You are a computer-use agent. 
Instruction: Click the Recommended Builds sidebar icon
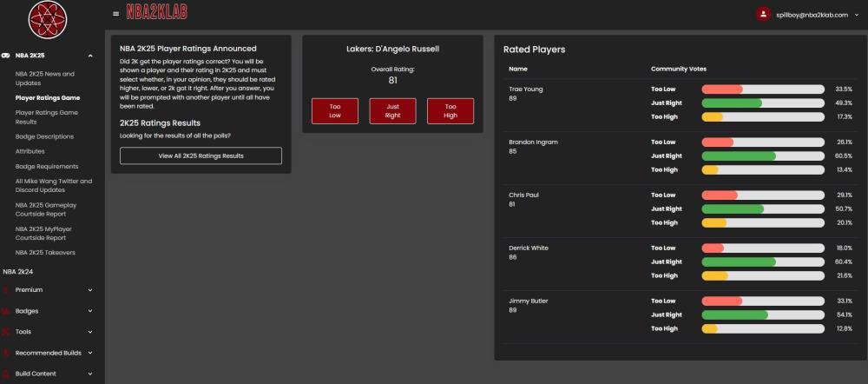tap(6, 353)
